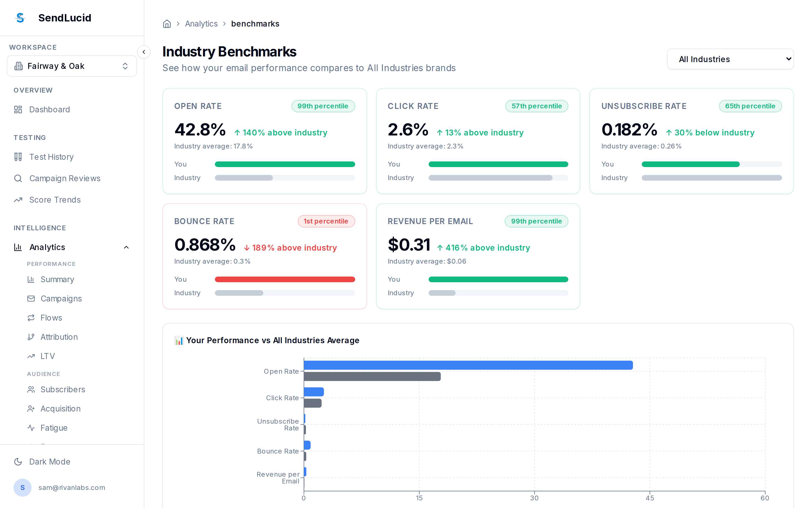812x508 pixels.
Task: Open the Attribution analytics page
Action: tap(78, 337)
